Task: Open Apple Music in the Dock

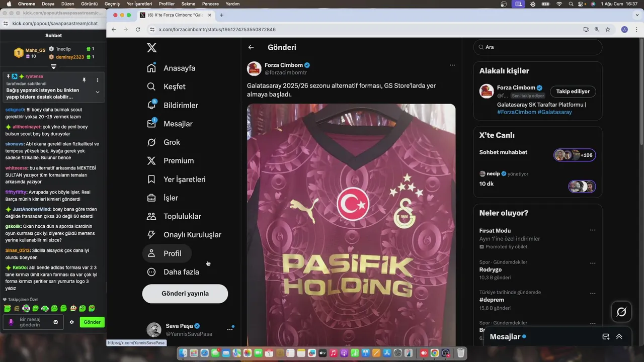Action: tap(333, 353)
